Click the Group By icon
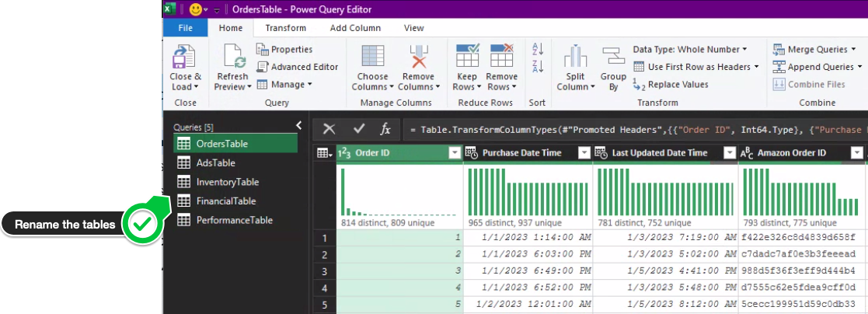The width and height of the screenshot is (868, 314). 613,57
